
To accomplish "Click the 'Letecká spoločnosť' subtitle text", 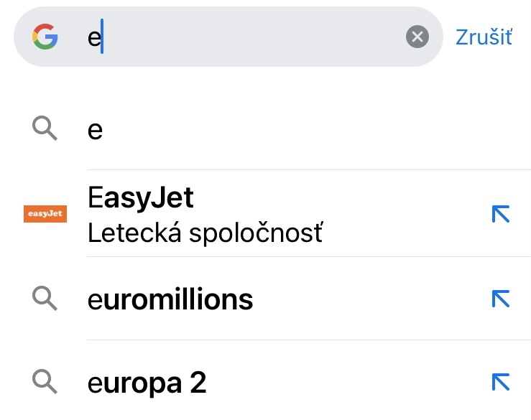I will click(205, 233).
